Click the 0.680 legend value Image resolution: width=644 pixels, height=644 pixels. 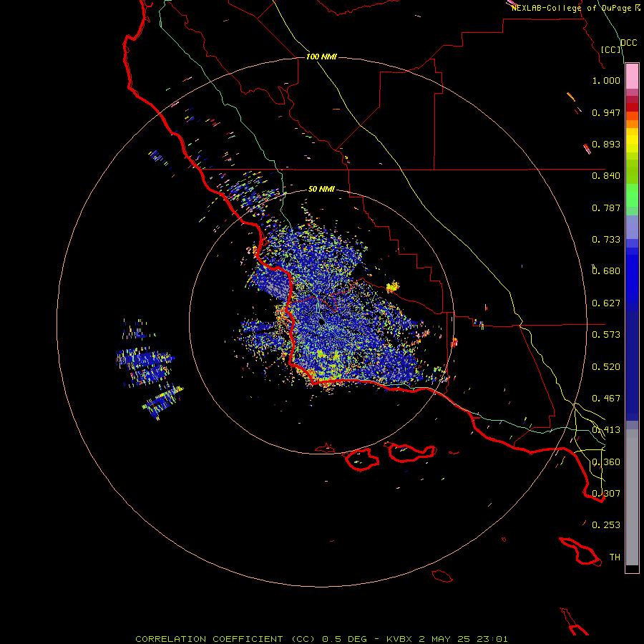point(606,271)
